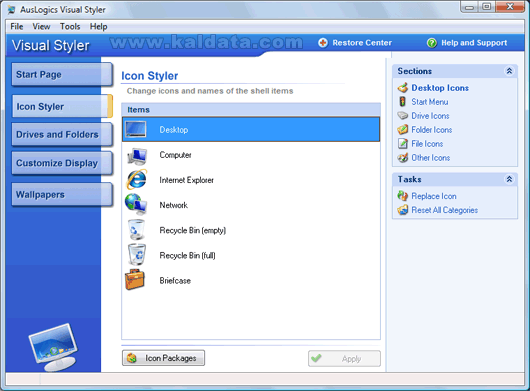The height and width of the screenshot is (391, 530).
Task: Open Help and Support link
Action: click(x=474, y=43)
